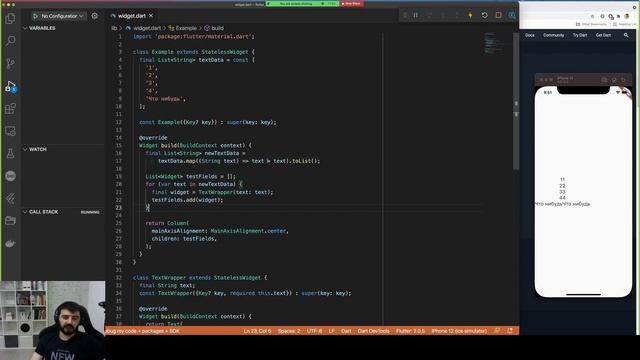
Task: Open the folder icon in activity bar
Action: [11, 221]
